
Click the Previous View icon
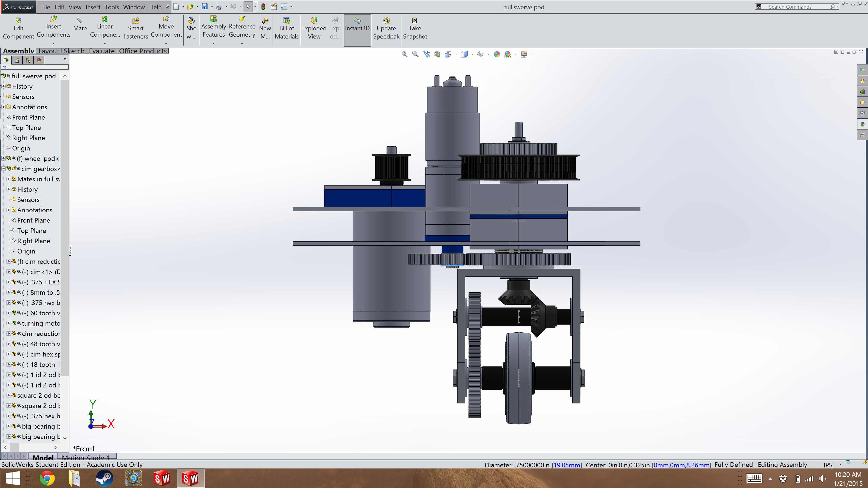coord(426,54)
